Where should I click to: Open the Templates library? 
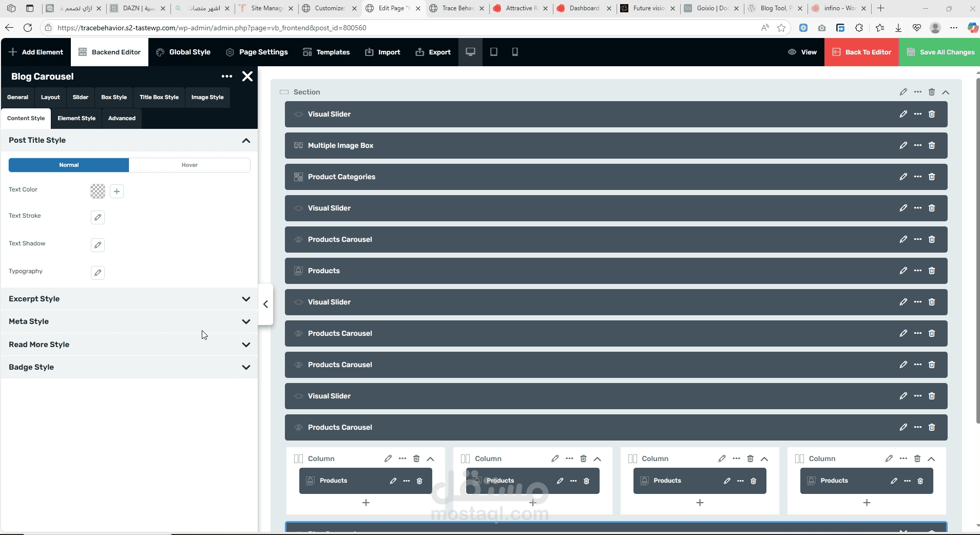(x=326, y=52)
